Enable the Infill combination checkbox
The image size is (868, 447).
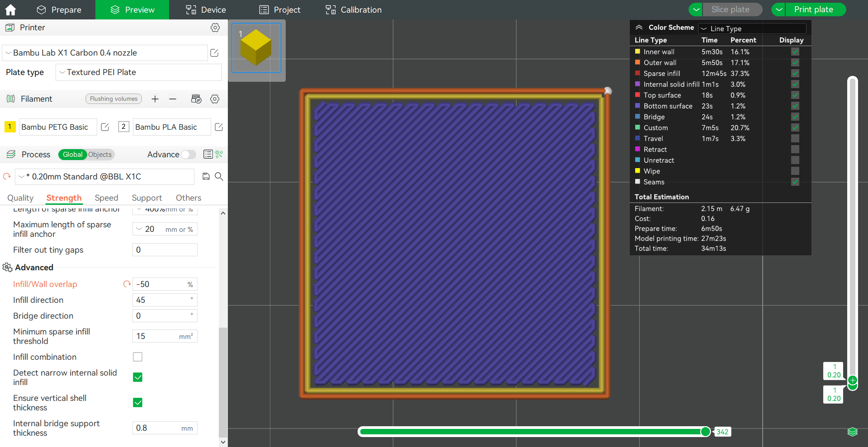click(x=138, y=357)
